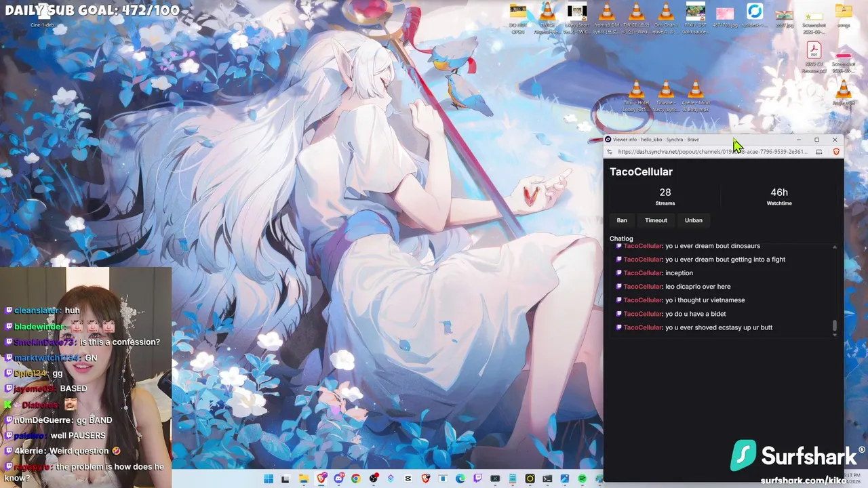This screenshot has width=868, height=488.
Task: Open Spotify from the taskbar
Action: coord(582,479)
